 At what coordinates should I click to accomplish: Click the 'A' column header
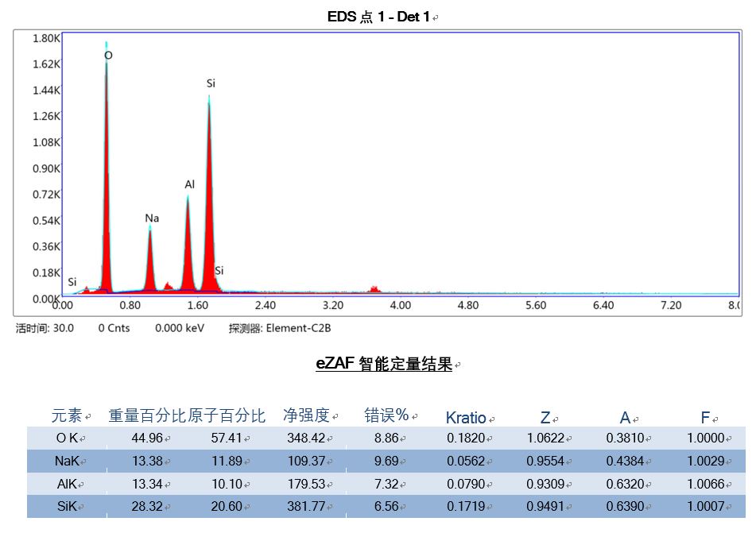pos(625,417)
